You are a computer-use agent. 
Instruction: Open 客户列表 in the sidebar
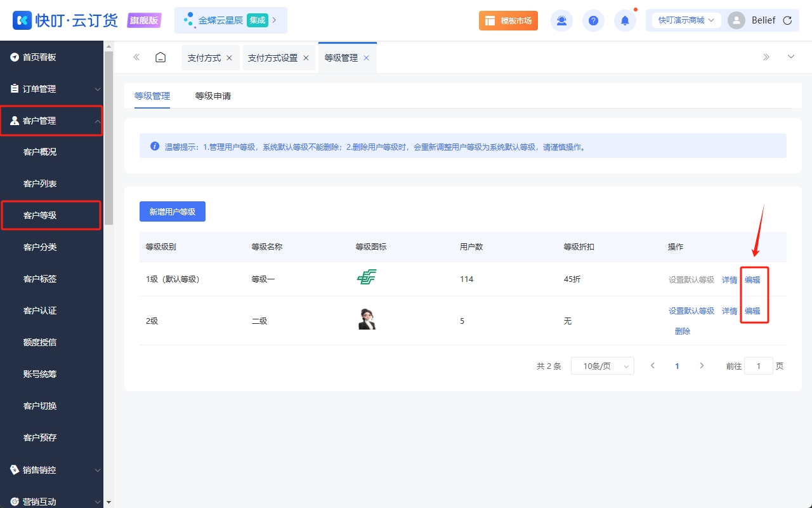pos(51,184)
